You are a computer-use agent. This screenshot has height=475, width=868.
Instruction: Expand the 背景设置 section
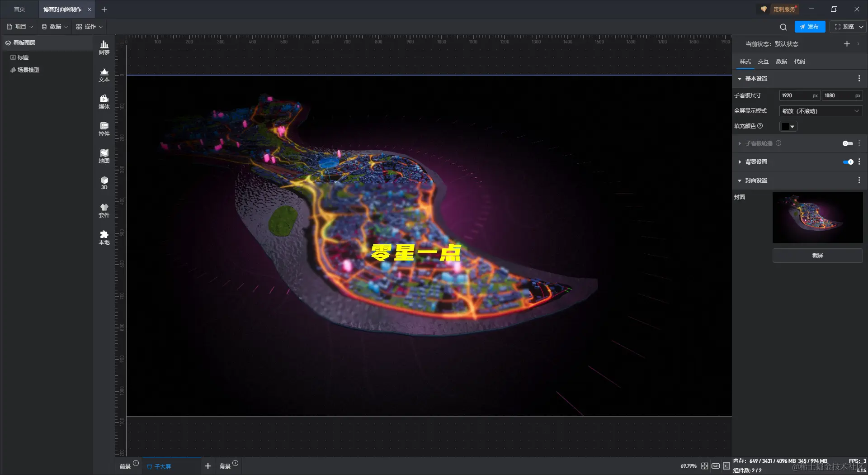pos(740,162)
